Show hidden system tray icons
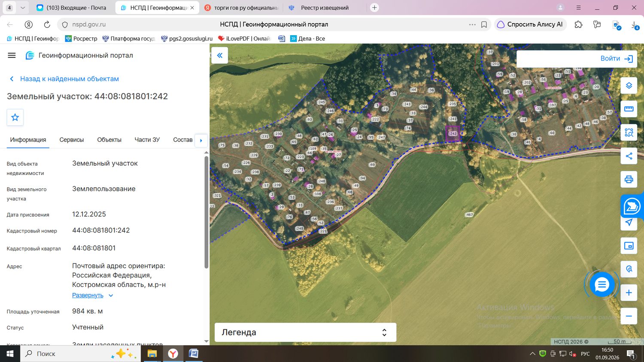This screenshot has width=644, height=362. [x=532, y=354]
